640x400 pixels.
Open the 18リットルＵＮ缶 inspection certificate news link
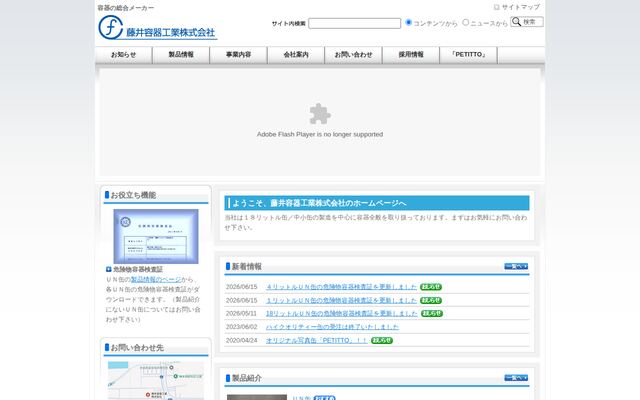tap(342, 313)
